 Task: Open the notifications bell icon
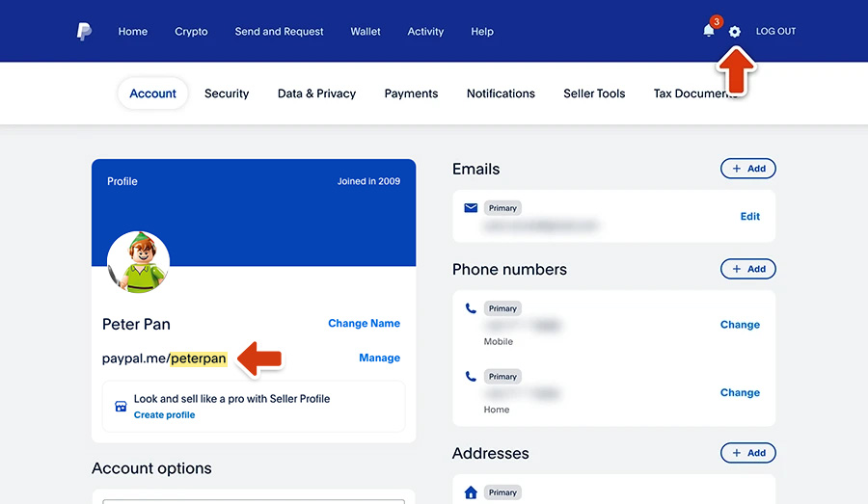click(709, 31)
